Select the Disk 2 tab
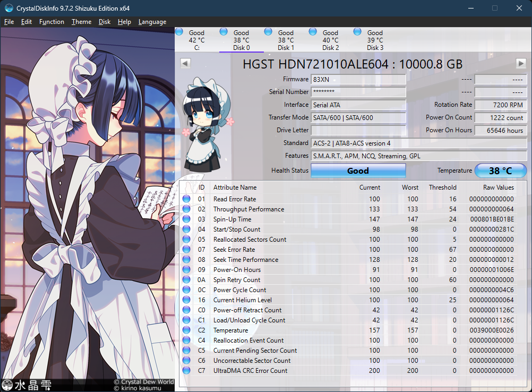Viewport: 532px width, 392px height. [330, 40]
